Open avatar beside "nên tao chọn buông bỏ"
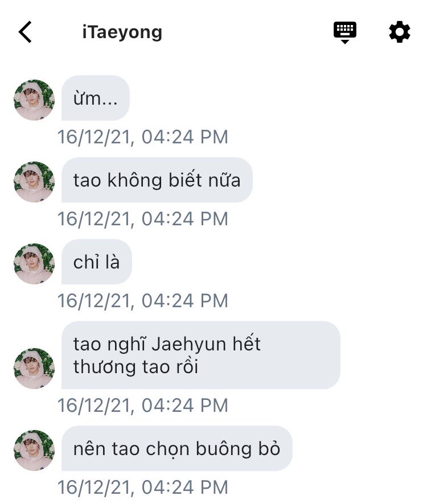Screen dimensions: 427x504 [x=34, y=451]
